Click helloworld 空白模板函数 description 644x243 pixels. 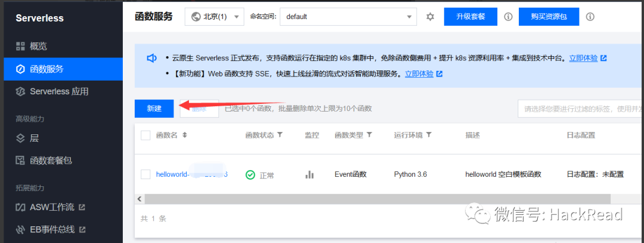tap(503, 174)
